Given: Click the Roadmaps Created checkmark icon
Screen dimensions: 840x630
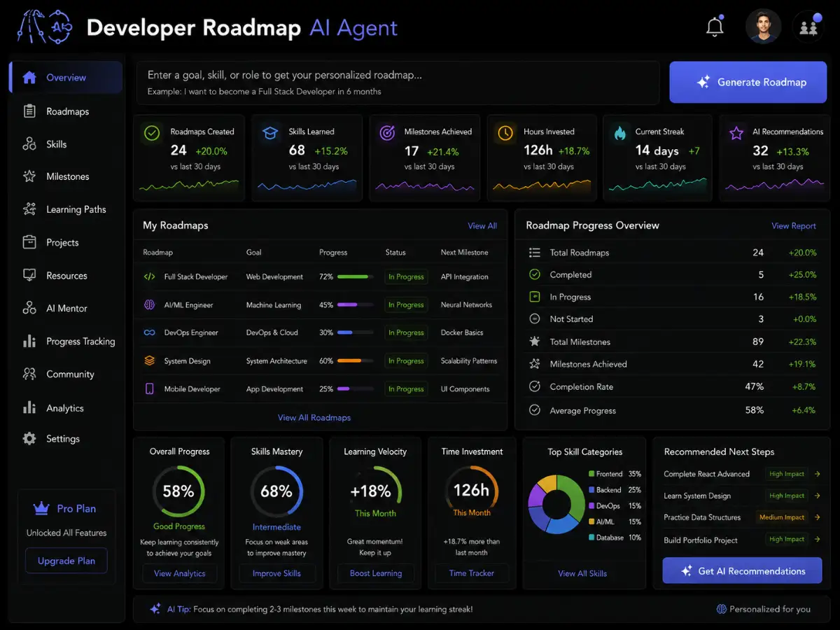Looking at the screenshot, I should tap(151, 133).
